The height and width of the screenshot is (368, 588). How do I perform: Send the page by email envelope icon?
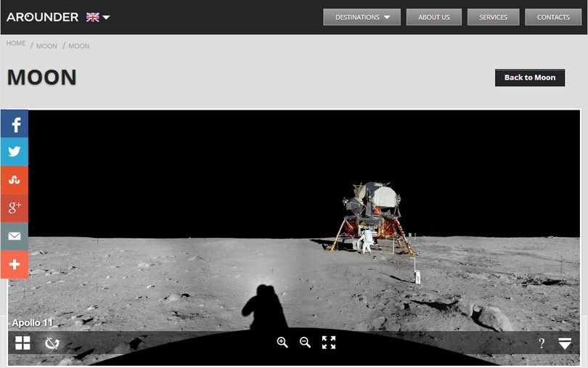(15, 236)
